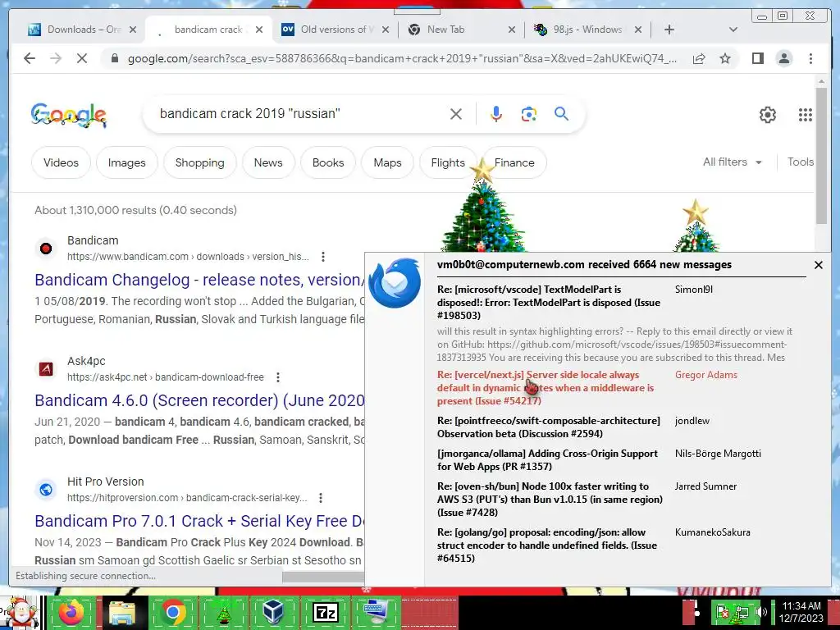Open more options for Hit Pro Version result

coord(321,498)
